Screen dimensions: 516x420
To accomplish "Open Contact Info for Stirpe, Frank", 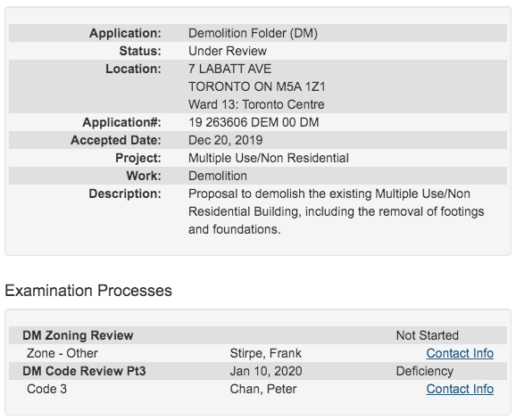I will [x=460, y=353].
